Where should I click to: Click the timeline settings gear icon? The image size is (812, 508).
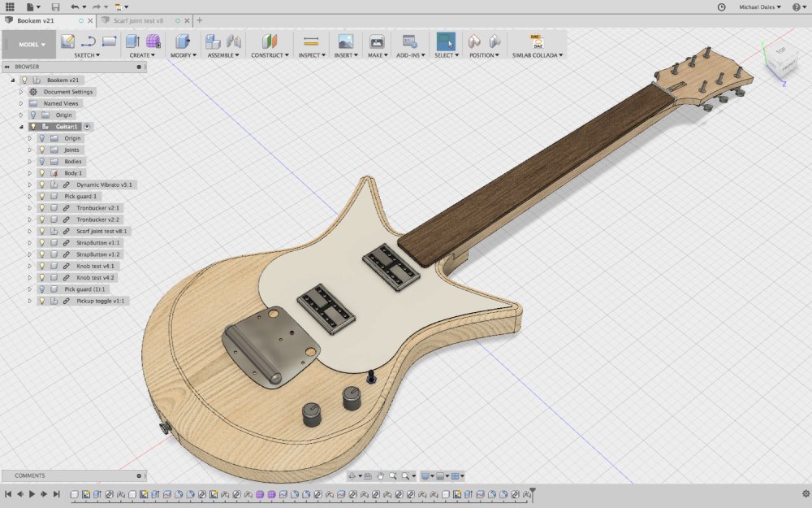point(806,494)
